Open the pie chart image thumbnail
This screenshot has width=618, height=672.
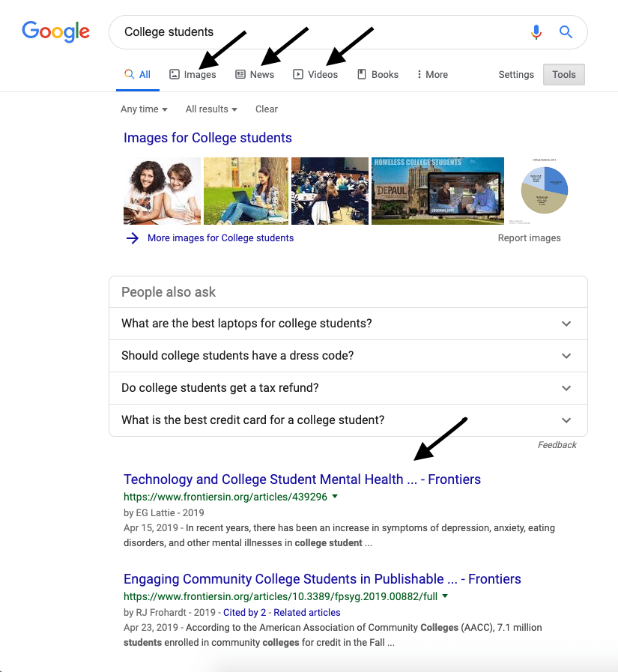coord(544,191)
